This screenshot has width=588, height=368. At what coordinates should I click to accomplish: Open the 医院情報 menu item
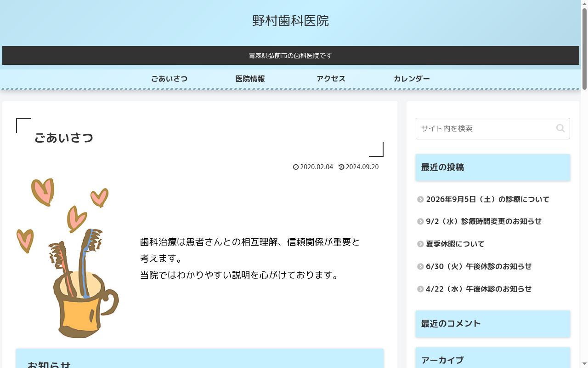pyautogui.click(x=250, y=79)
